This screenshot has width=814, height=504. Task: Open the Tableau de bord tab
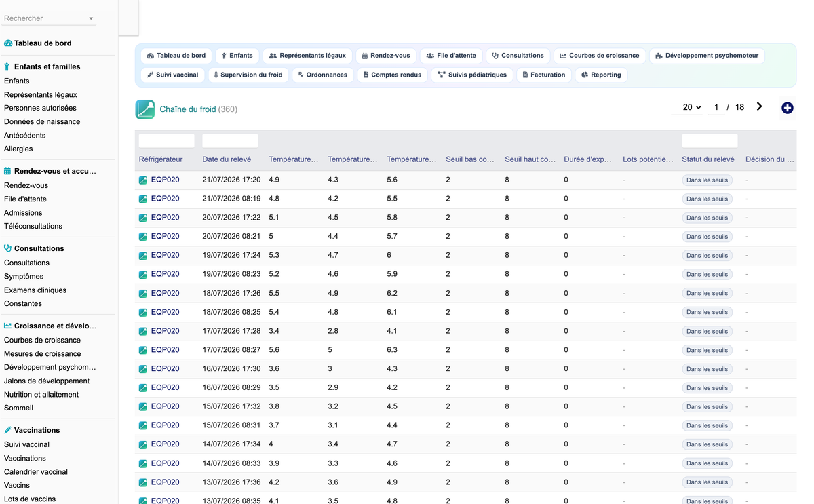pyautogui.click(x=176, y=56)
